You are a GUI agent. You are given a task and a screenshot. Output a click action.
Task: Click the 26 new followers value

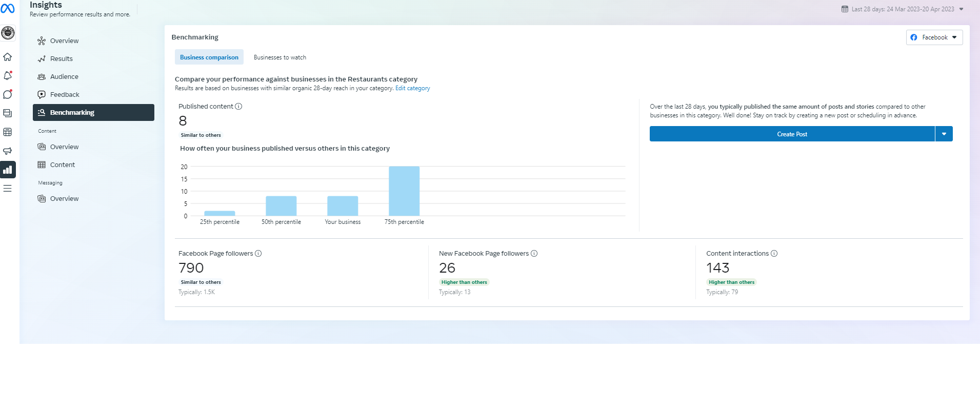click(447, 268)
